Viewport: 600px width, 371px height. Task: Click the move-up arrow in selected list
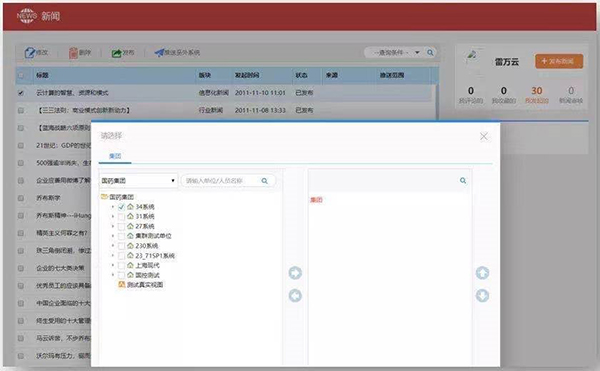tap(482, 273)
